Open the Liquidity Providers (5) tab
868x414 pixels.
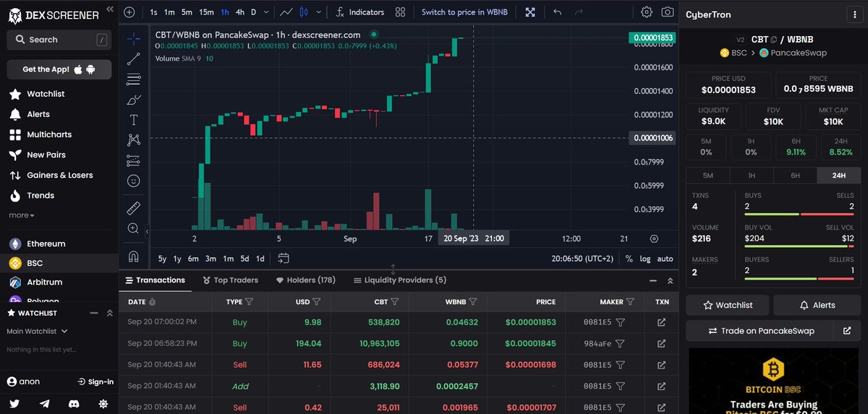tap(400, 280)
